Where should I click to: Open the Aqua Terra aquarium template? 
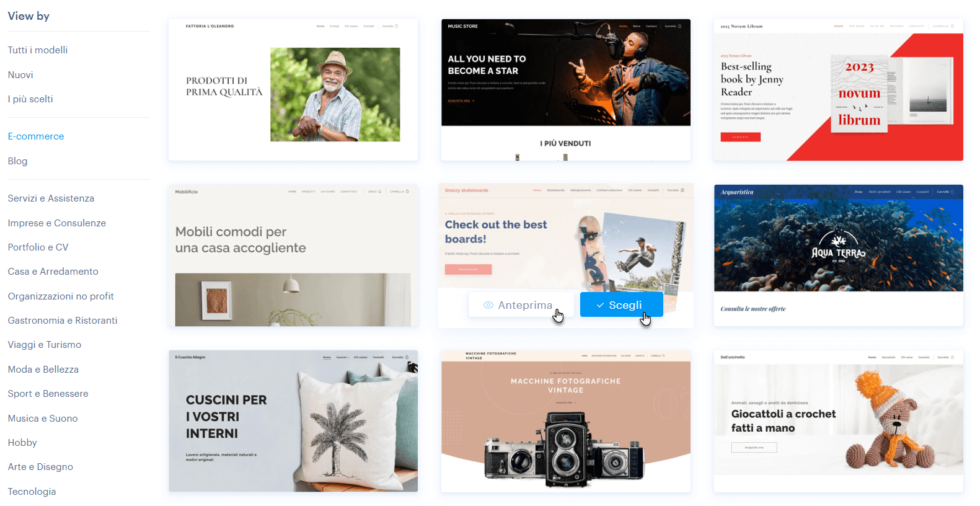pos(839,255)
